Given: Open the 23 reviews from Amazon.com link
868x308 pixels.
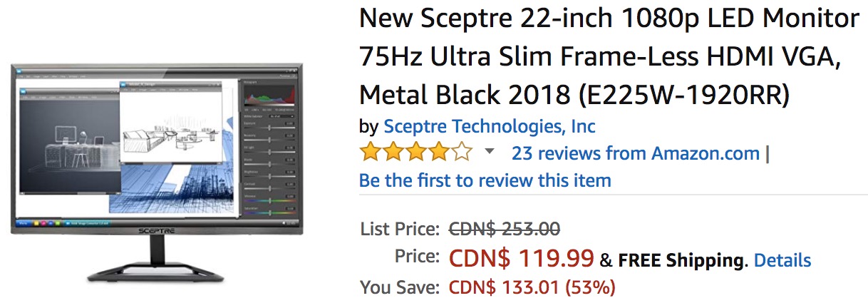Looking at the screenshot, I should click(x=636, y=153).
